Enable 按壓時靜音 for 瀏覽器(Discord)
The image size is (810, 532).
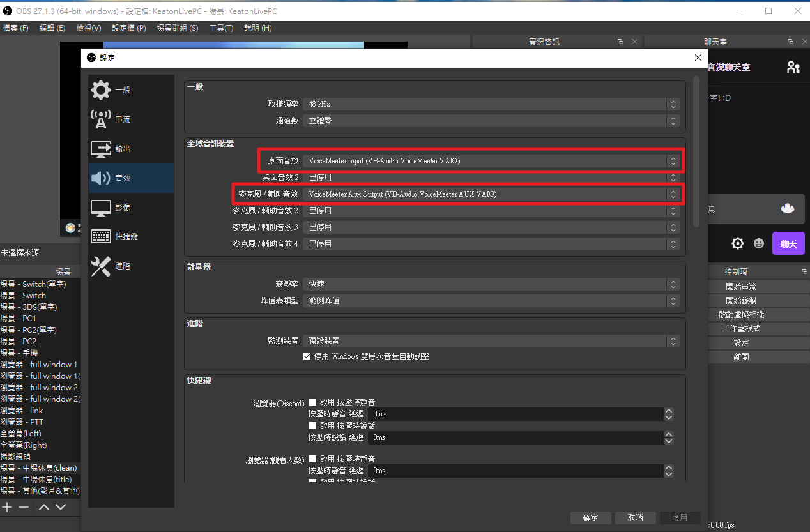pos(313,402)
